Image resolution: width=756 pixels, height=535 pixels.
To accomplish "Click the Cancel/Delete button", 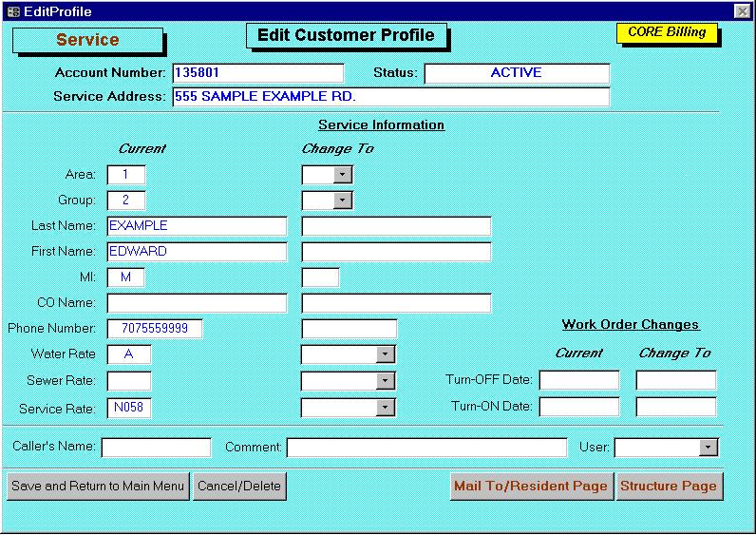I will [x=239, y=486].
